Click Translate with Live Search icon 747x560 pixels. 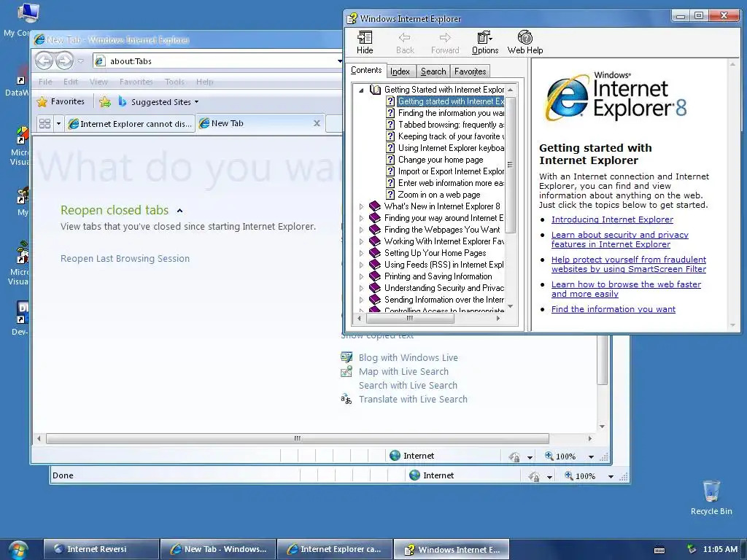(x=347, y=399)
